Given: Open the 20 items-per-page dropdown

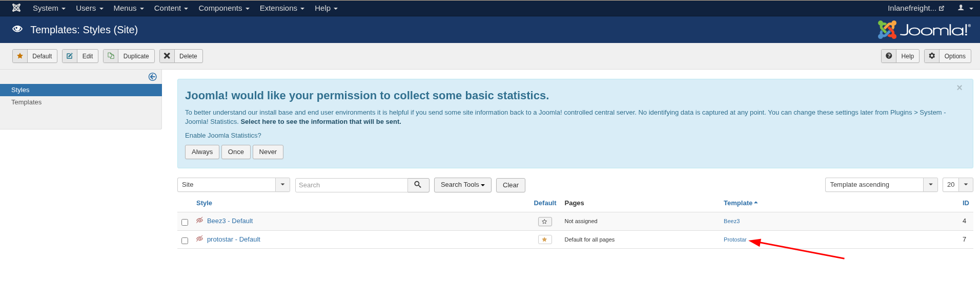Looking at the screenshot, I should (x=958, y=185).
